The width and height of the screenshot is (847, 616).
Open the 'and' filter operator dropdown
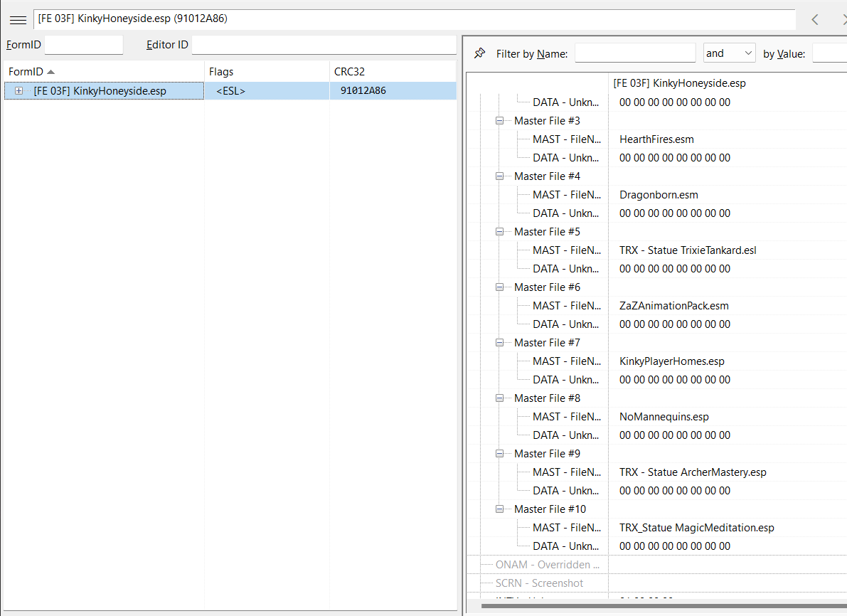click(x=729, y=53)
